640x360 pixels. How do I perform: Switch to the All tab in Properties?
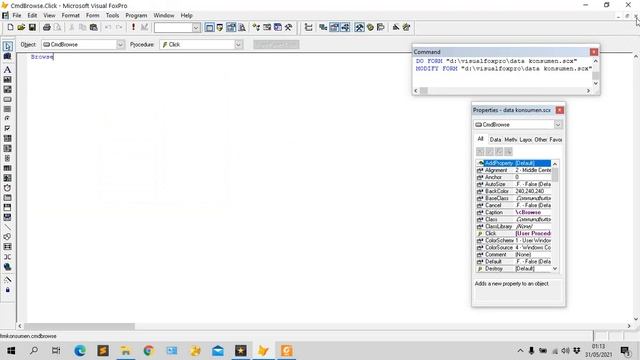(x=480, y=139)
